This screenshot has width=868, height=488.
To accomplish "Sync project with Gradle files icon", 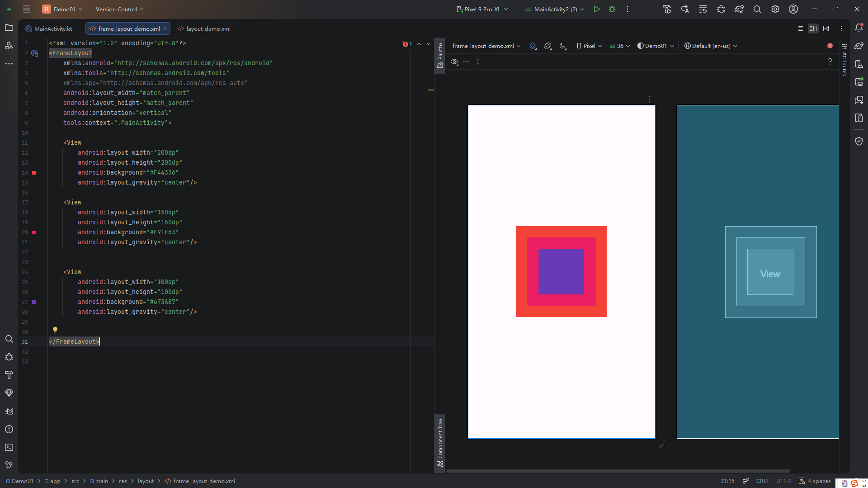I will click(739, 9).
